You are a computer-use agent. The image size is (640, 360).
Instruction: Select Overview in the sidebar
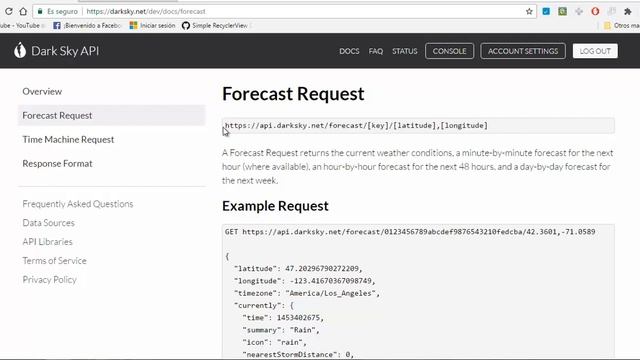click(x=42, y=91)
